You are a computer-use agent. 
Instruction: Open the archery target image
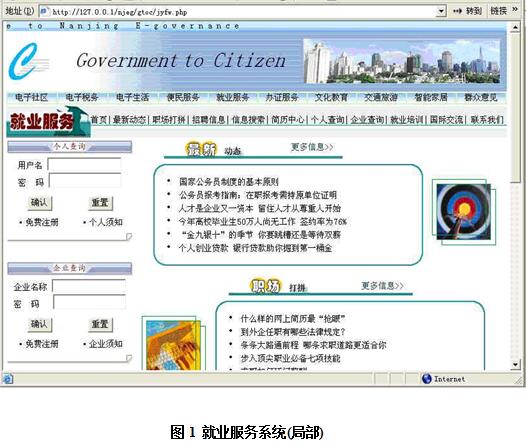click(464, 212)
